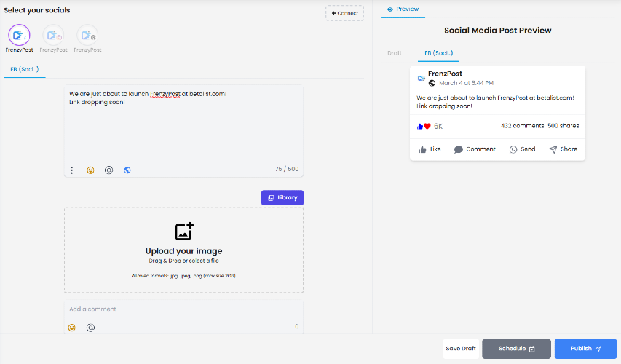Click the Schedule button

(516, 349)
